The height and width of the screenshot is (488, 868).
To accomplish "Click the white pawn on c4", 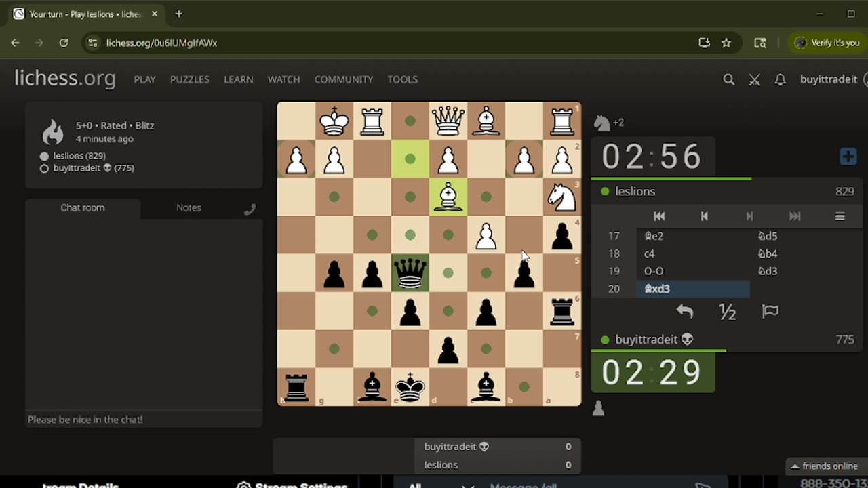I will point(486,235).
